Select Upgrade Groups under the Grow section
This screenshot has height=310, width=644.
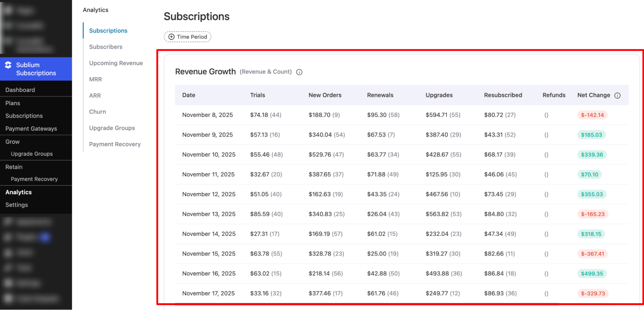[32, 154]
